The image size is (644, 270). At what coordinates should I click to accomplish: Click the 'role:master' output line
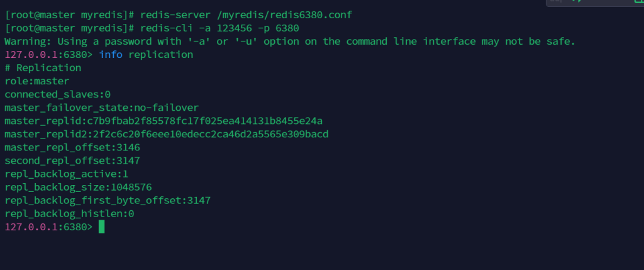[36, 81]
